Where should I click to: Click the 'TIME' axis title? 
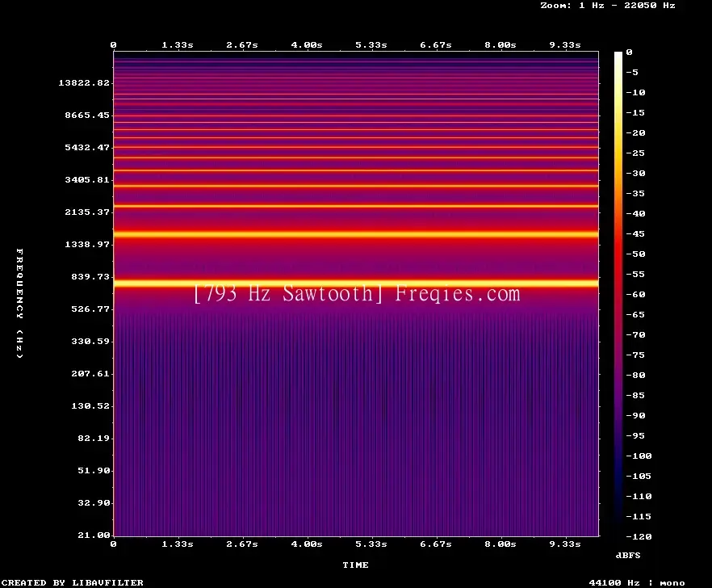click(x=355, y=565)
